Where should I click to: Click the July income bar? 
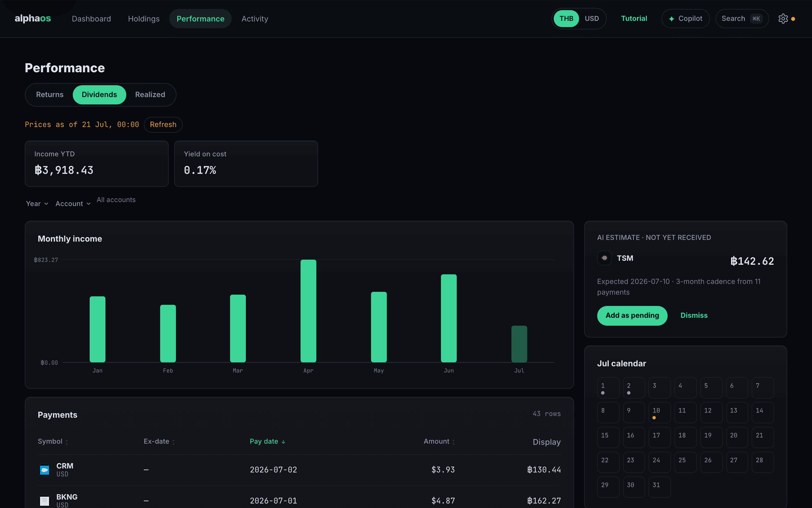click(519, 344)
